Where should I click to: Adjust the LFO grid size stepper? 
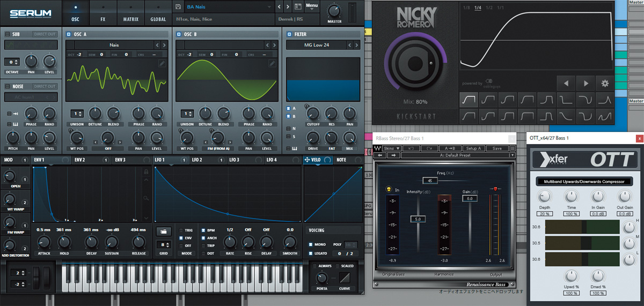pyautogui.click(x=163, y=244)
